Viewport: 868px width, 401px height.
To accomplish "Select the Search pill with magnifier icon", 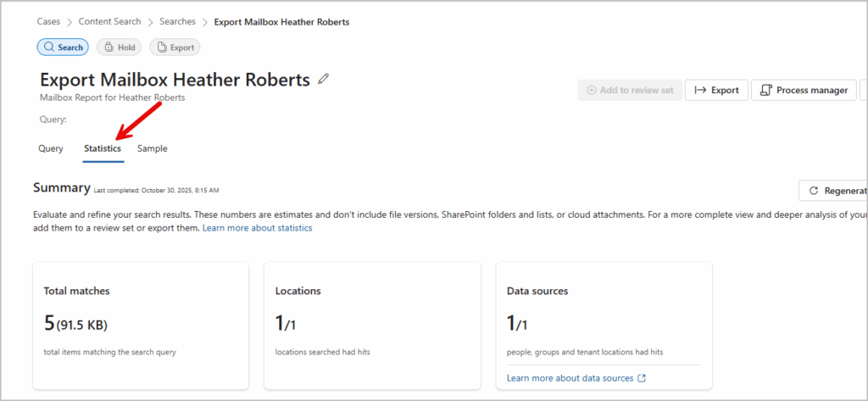I will point(63,47).
